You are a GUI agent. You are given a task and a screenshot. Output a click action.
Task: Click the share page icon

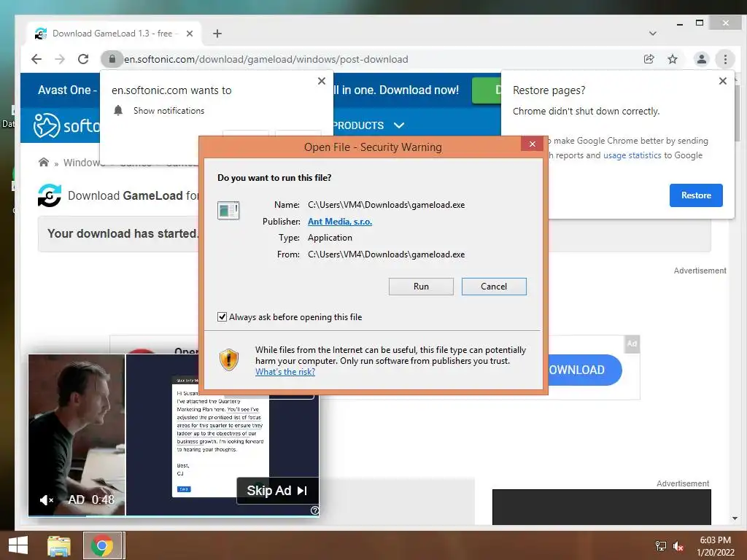click(x=649, y=59)
